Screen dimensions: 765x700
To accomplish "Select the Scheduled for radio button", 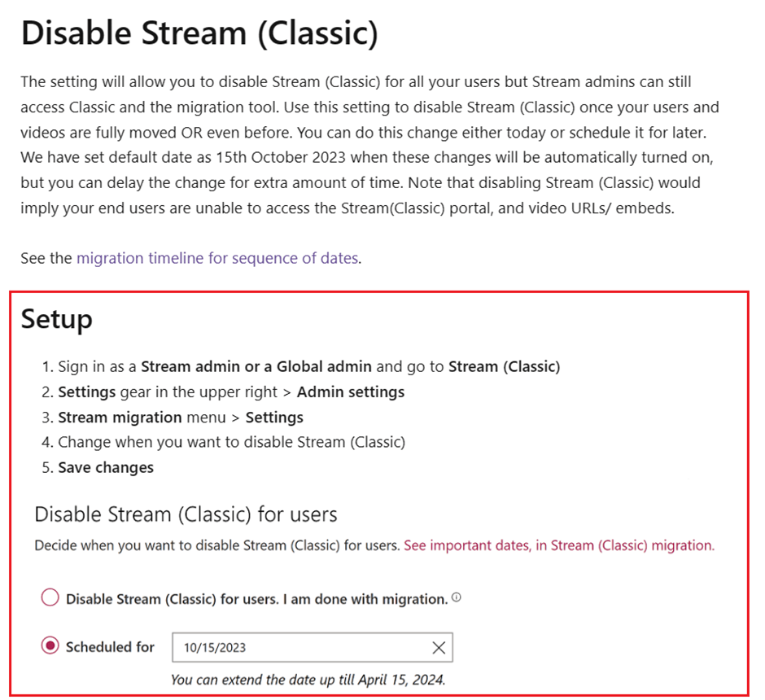I will [x=50, y=645].
